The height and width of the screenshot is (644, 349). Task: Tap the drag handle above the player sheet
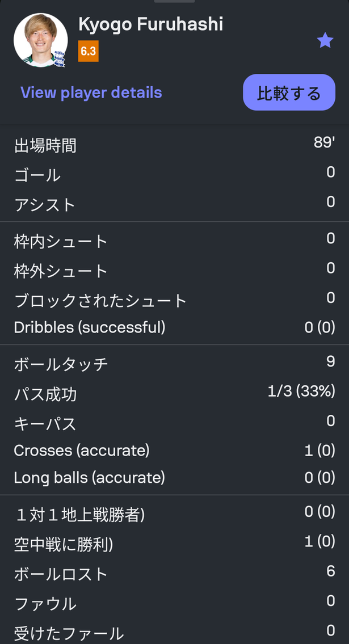click(174, 2)
